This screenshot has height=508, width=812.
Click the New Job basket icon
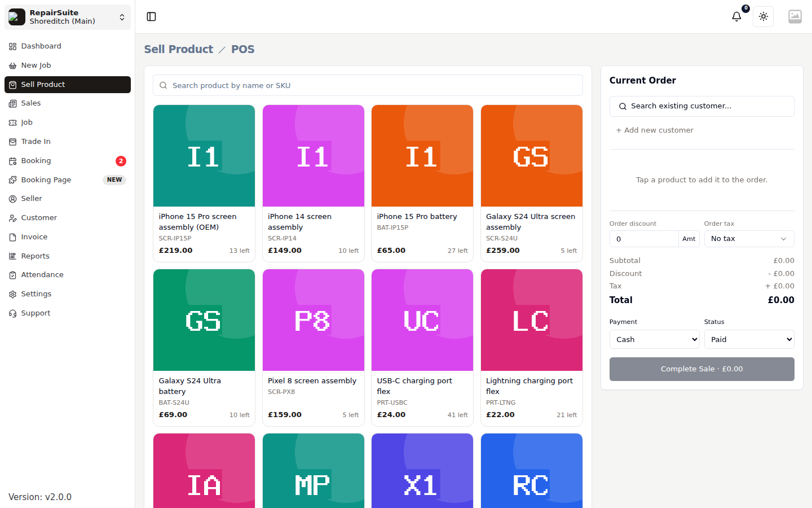pos(12,65)
